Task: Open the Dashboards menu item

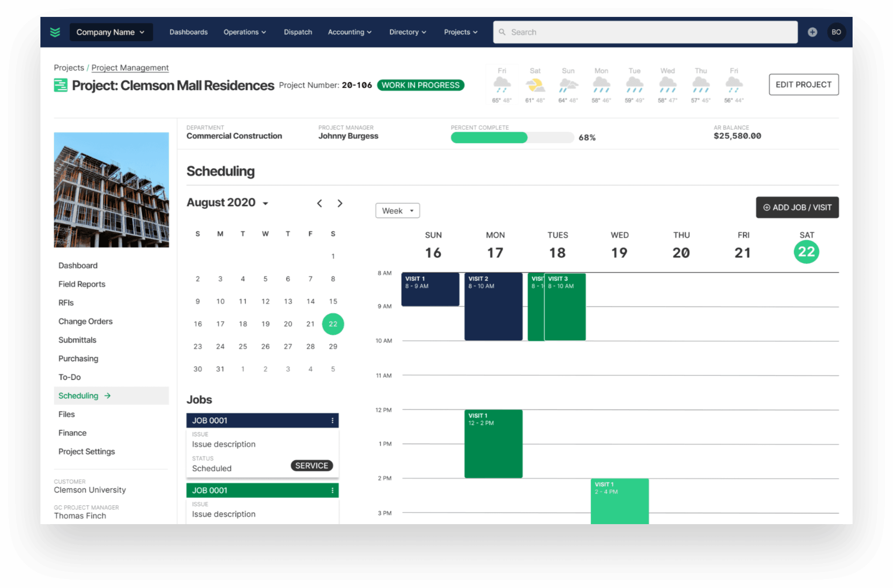Action: tap(188, 32)
